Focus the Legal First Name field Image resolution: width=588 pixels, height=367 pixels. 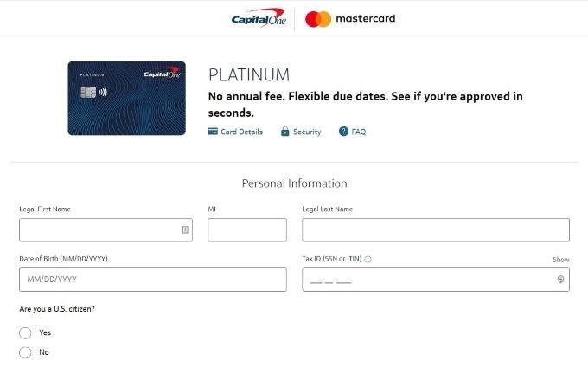[x=105, y=230]
